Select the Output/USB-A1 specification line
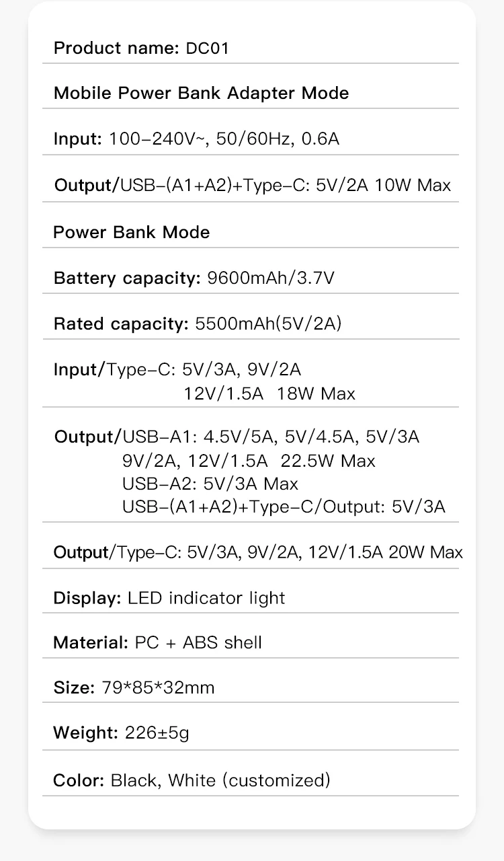The width and height of the screenshot is (504, 861). (237, 437)
